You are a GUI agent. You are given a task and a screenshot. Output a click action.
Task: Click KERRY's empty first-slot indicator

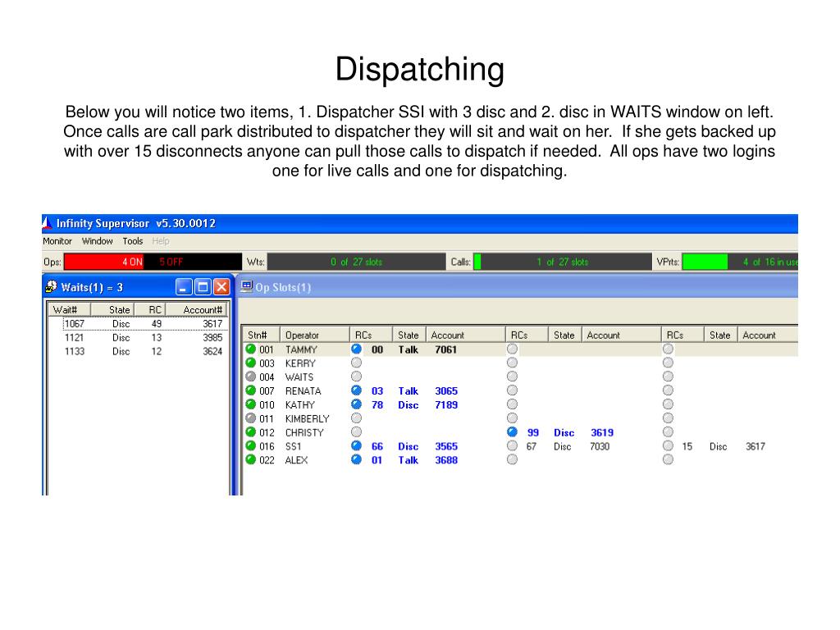click(x=356, y=363)
